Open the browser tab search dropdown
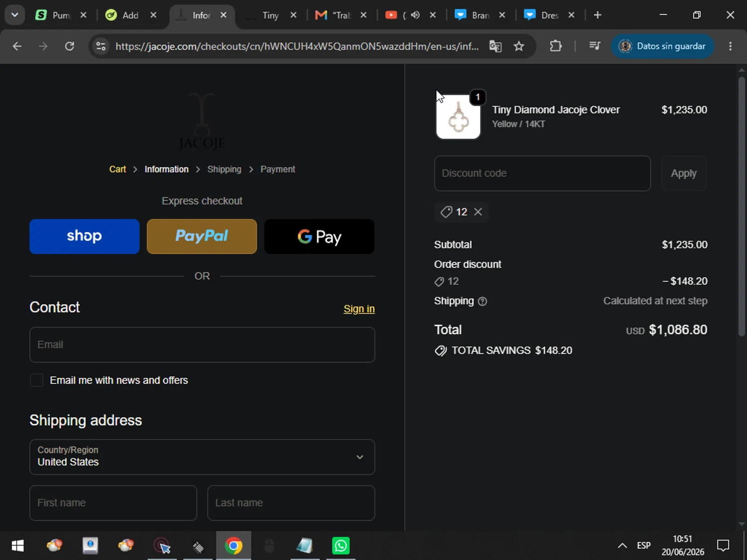The height and width of the screenshot is (560, 747). click(x=15, y=15)
